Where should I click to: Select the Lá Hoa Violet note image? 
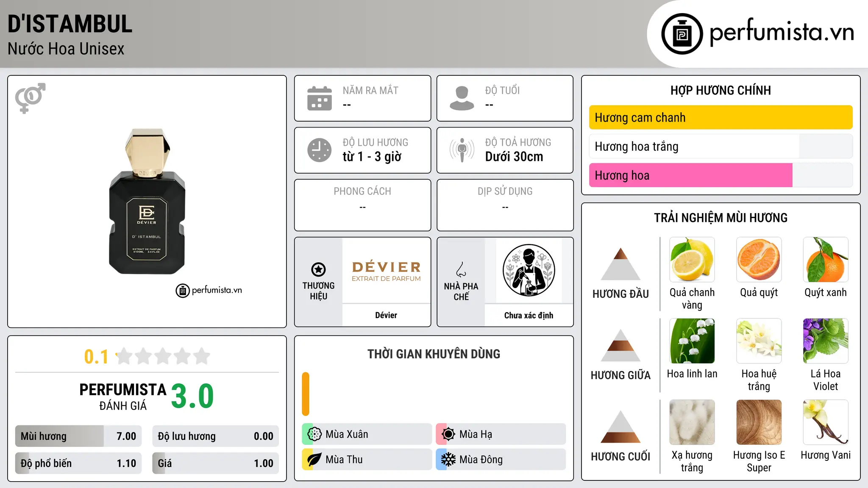(x=826, y=341)
